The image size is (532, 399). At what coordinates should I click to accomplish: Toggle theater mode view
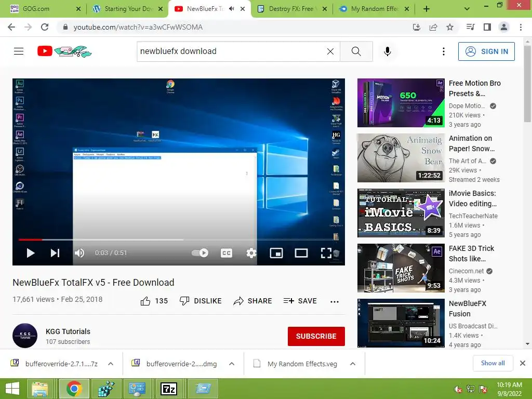(301, 253)
